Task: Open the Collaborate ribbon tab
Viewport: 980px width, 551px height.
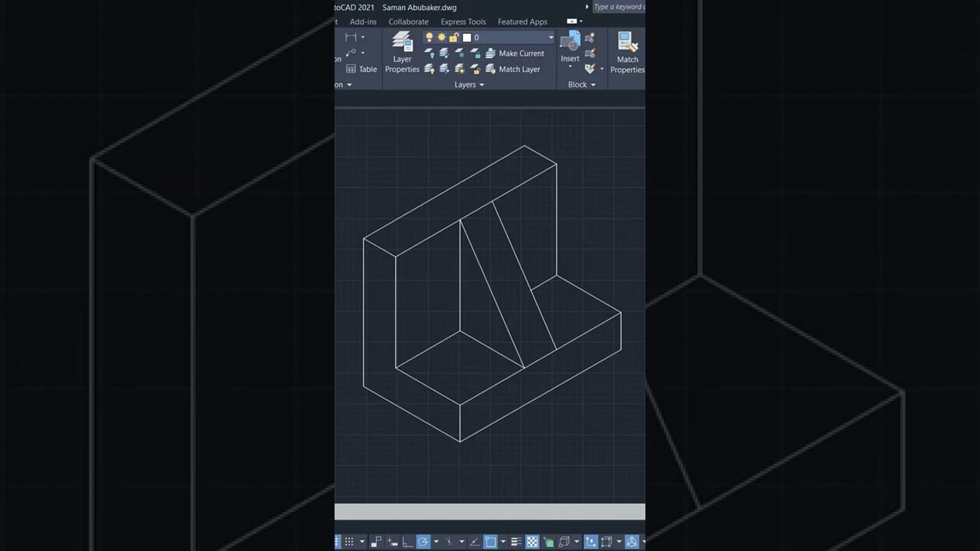Action: point(408,21)
